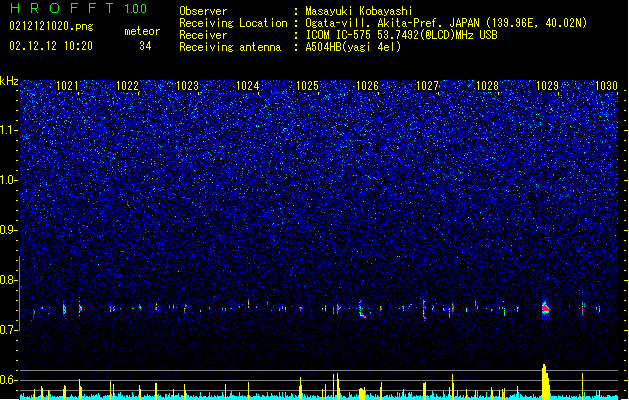Click the 1.0 kHz frequency label

click(x=8, y=181)
